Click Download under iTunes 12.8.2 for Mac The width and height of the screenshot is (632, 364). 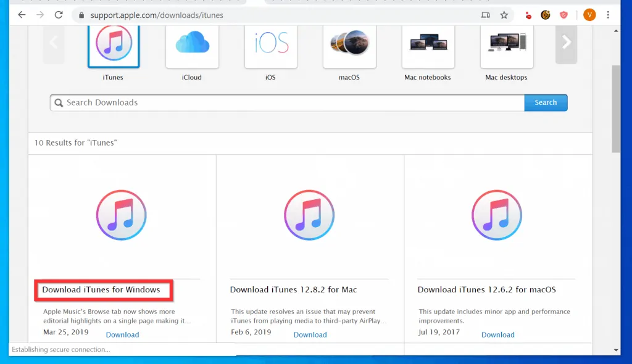pos(310,334)
